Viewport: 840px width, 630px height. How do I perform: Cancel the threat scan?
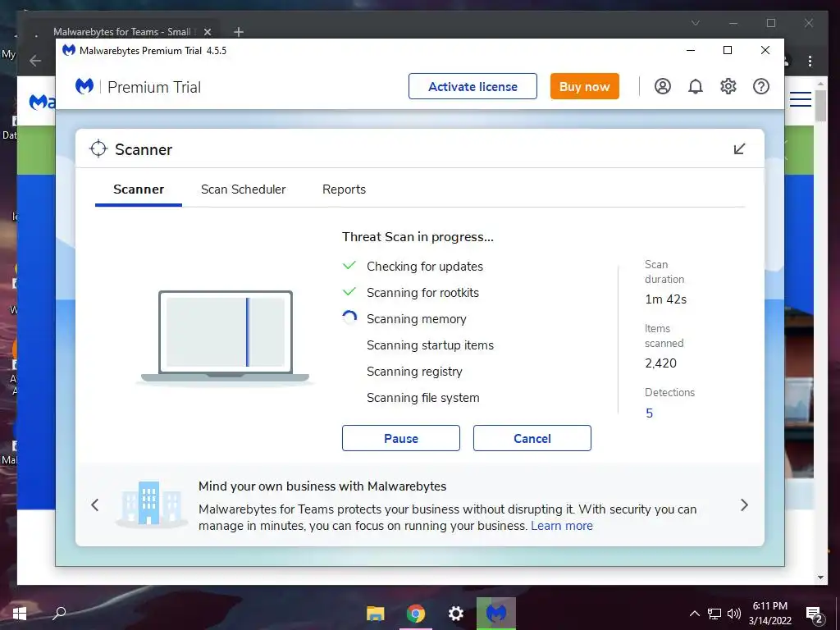(x=532, y=438)
